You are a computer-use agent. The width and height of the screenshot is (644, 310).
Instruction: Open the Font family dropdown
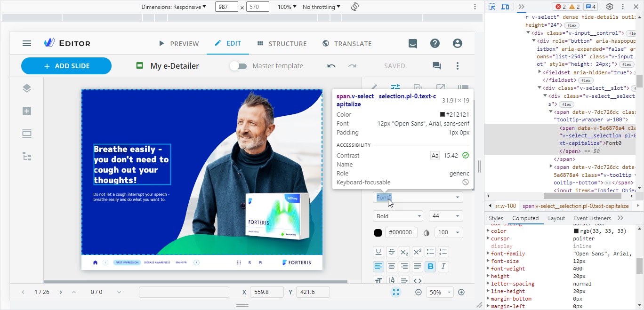point(418,197)
